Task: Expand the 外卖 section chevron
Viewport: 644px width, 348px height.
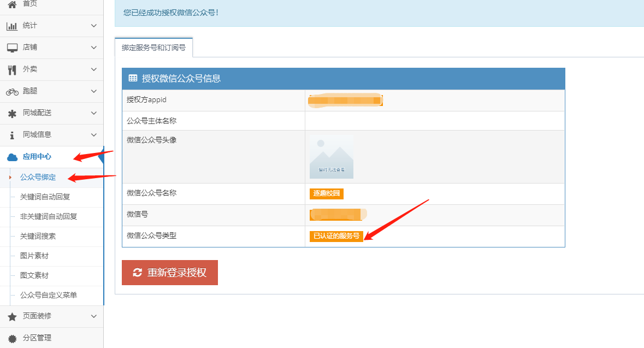Action: pyautogui.click(x=93, y=69)
